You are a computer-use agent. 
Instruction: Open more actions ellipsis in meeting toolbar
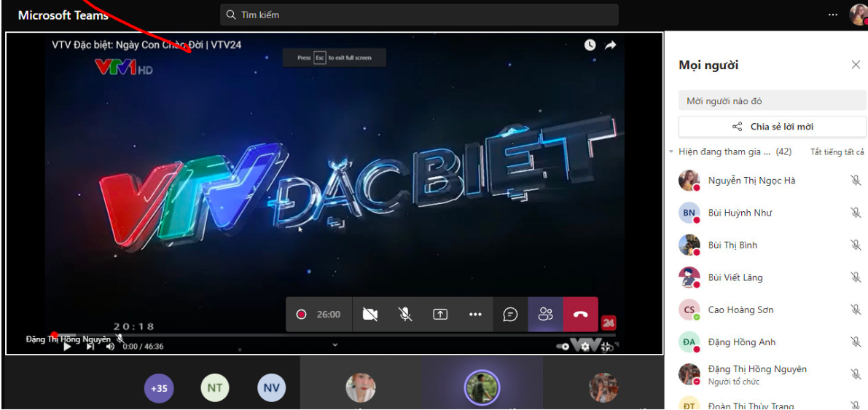pos(475,315)
